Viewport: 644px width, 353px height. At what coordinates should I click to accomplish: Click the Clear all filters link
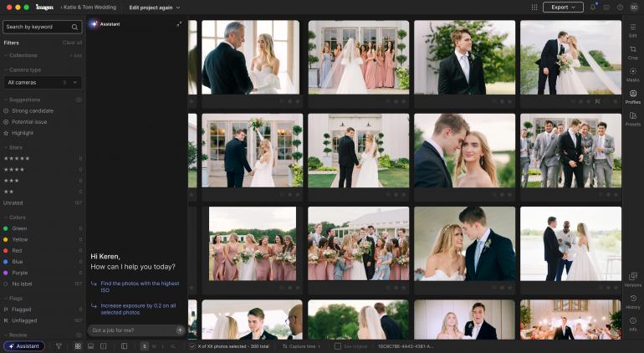point(72,43)
